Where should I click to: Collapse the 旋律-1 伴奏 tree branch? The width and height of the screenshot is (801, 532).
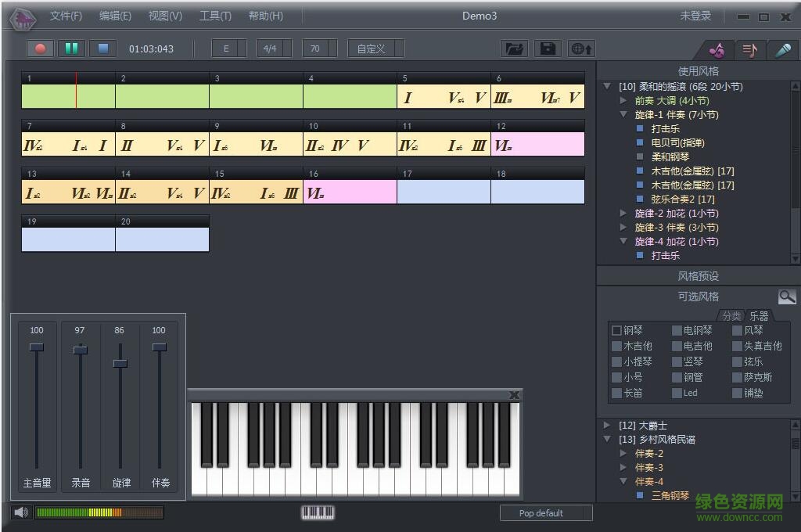[x=623, y=114]
